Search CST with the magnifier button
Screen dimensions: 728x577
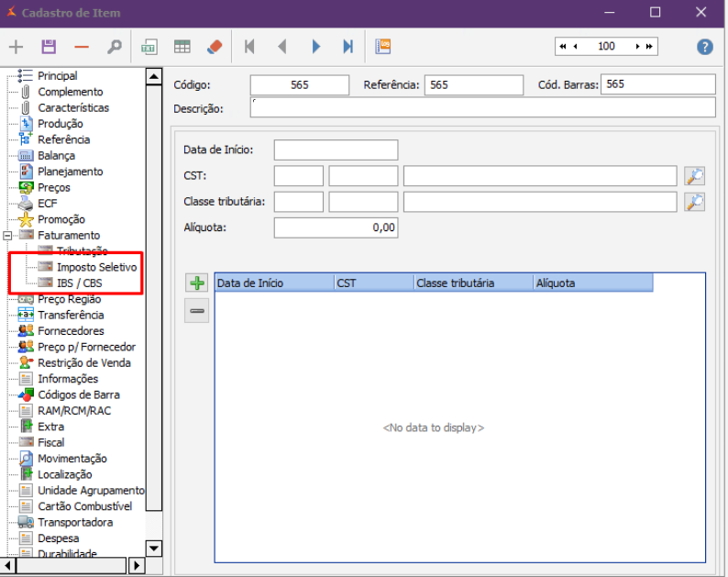click(695, 175)
